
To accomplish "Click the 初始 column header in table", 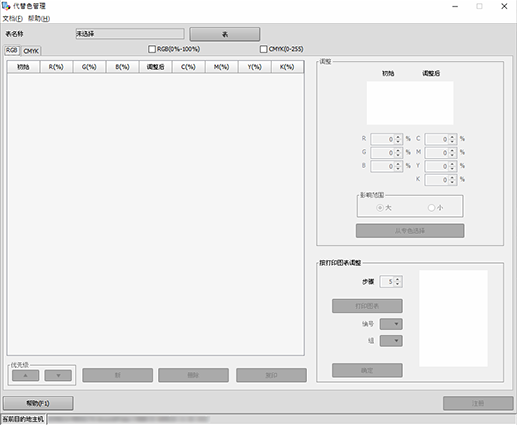I will pos(23,67).
